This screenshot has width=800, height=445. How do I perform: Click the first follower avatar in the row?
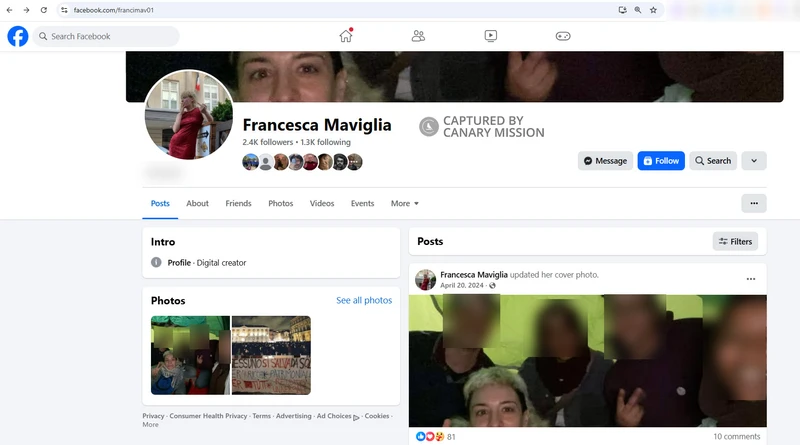250,162
